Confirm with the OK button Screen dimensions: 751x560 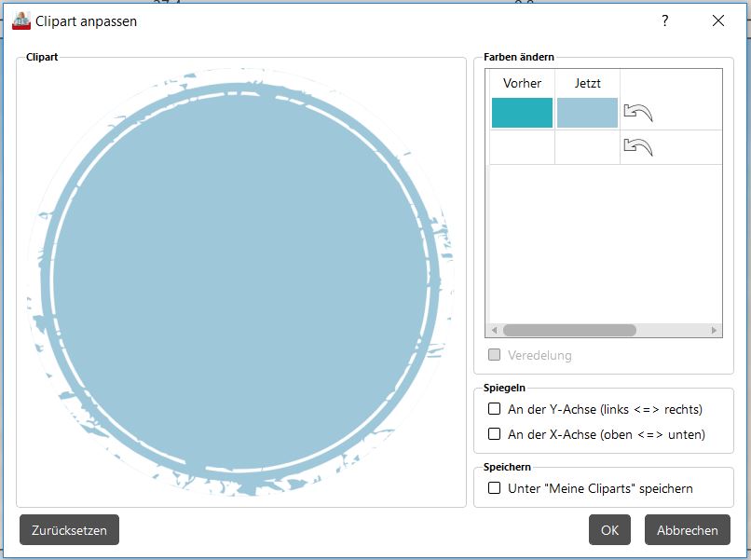(x=609, y=530)
